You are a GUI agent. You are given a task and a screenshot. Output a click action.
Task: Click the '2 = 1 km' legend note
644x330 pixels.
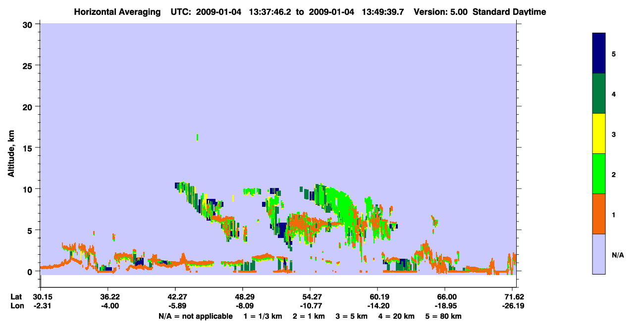tap(309, 316)
